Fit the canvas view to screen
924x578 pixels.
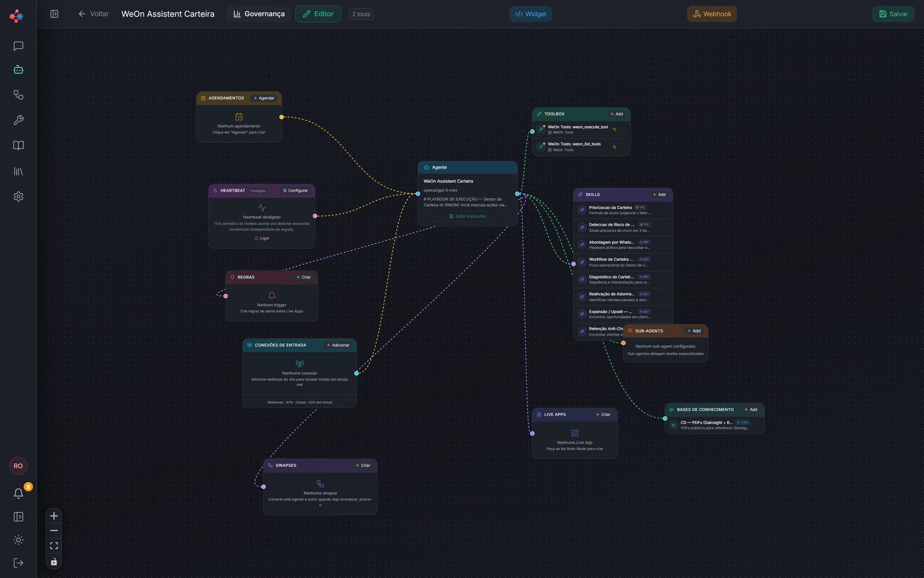[54, 546]
